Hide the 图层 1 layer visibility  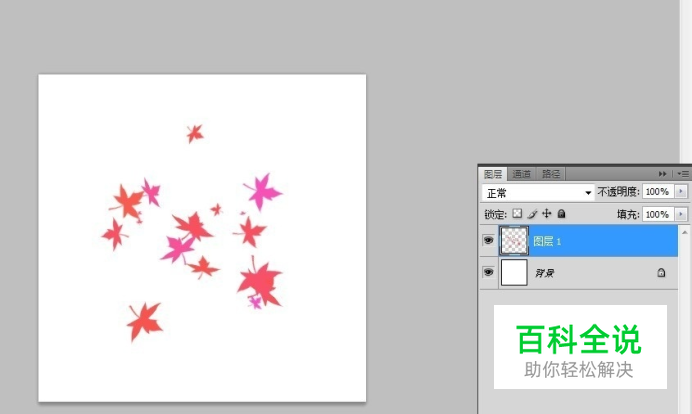click(x=488, y=240)
